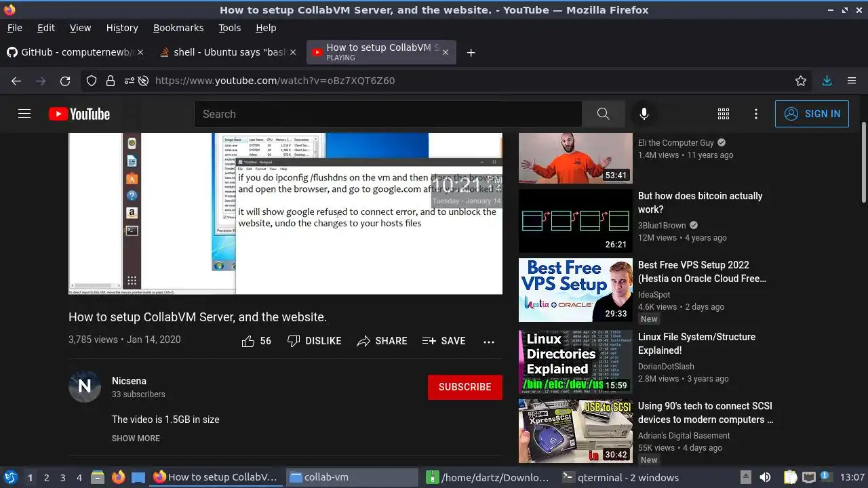Open 'But how does bitcoin actually work?' video

(701, 203)
